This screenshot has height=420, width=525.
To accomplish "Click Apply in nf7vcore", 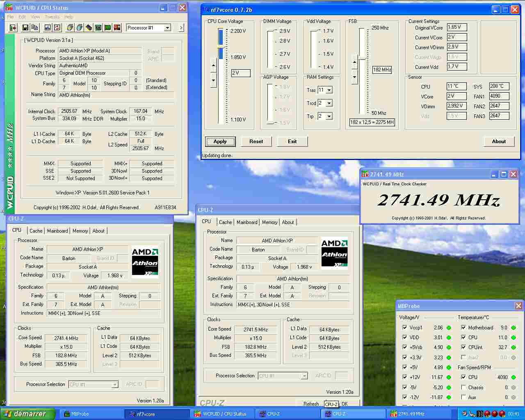I will (220, 142).
